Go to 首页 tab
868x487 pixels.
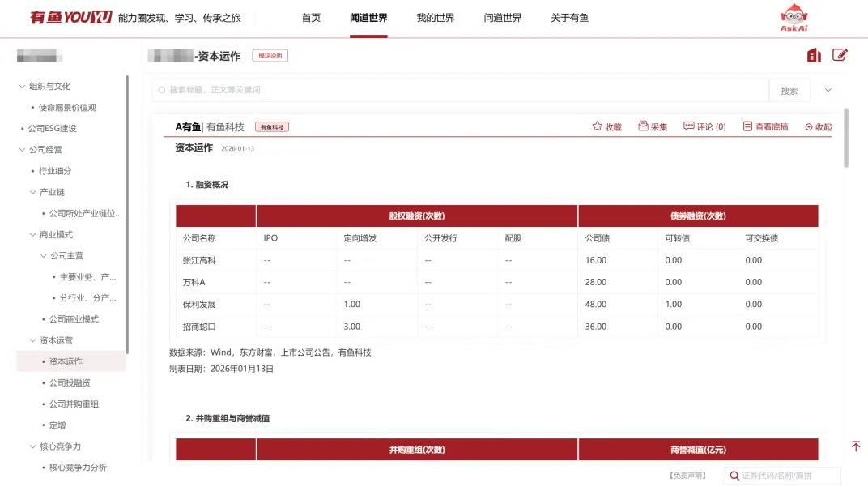[311, 18]
